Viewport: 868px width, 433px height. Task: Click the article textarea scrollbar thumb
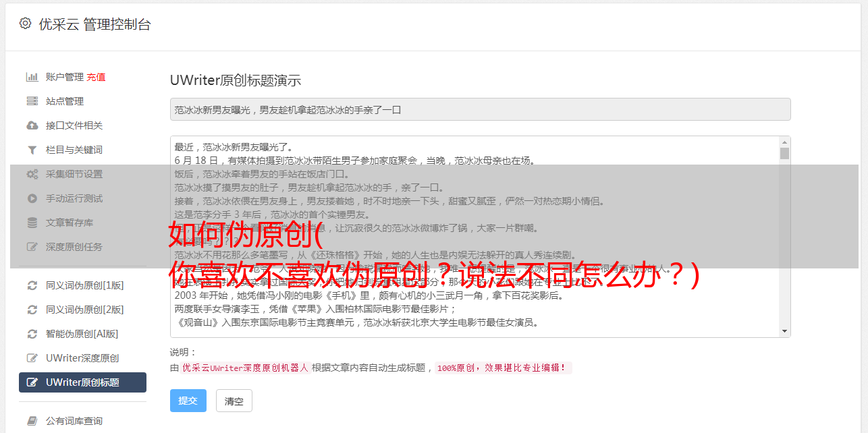pyautogui.click(x=784, y=154)
